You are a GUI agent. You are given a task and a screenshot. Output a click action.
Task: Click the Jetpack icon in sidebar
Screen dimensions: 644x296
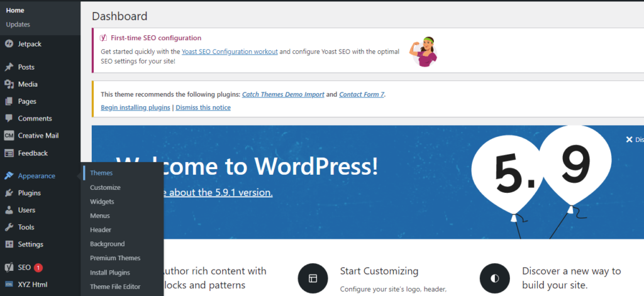click(9, 44)
